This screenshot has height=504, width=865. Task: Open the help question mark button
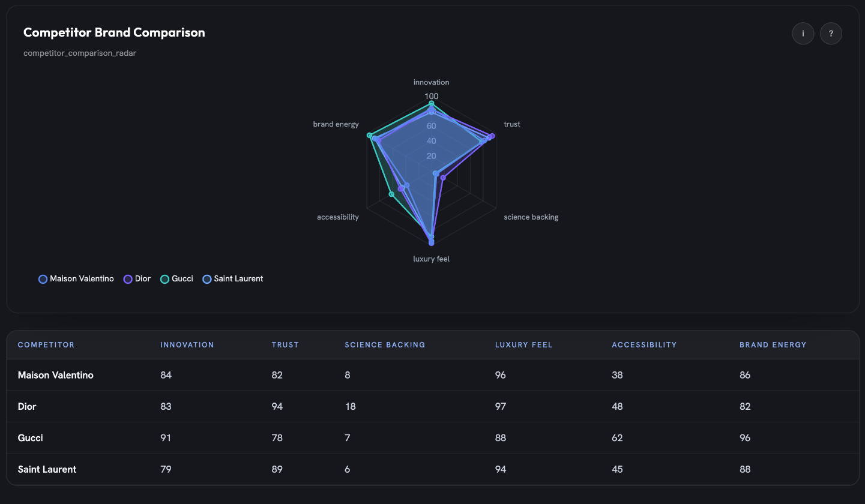point(831,34)
